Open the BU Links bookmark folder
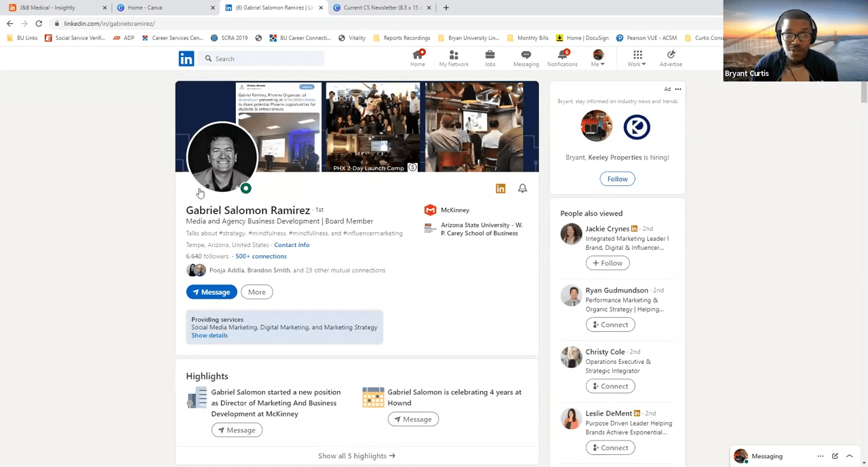The width and height of the screenshot is (868, 467). coord(22,38)
